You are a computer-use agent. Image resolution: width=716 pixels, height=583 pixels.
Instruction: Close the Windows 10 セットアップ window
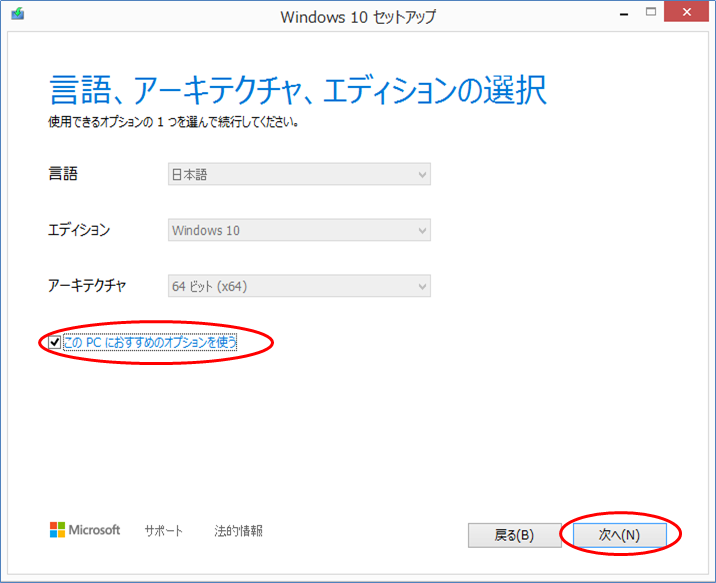pyautogui.click(x=686, y=12)
